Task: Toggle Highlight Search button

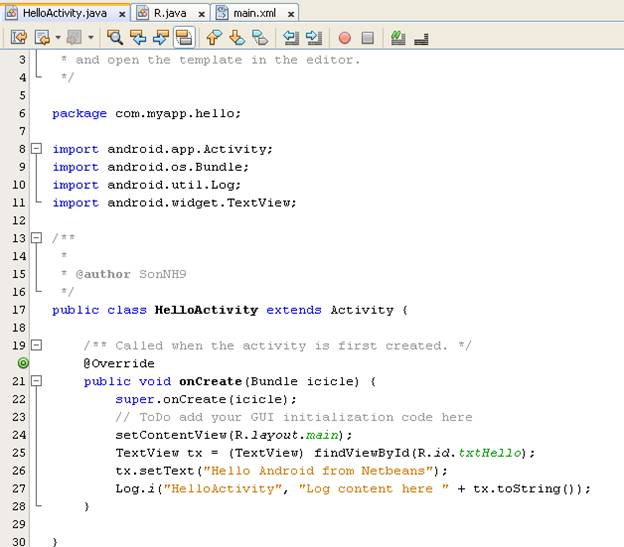Action: [184, 37]
